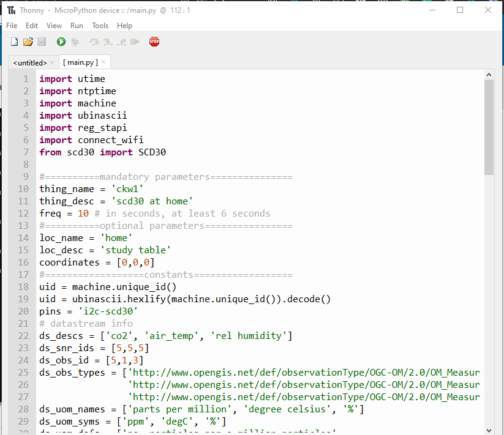Open the Tools menu

(100, 26)
